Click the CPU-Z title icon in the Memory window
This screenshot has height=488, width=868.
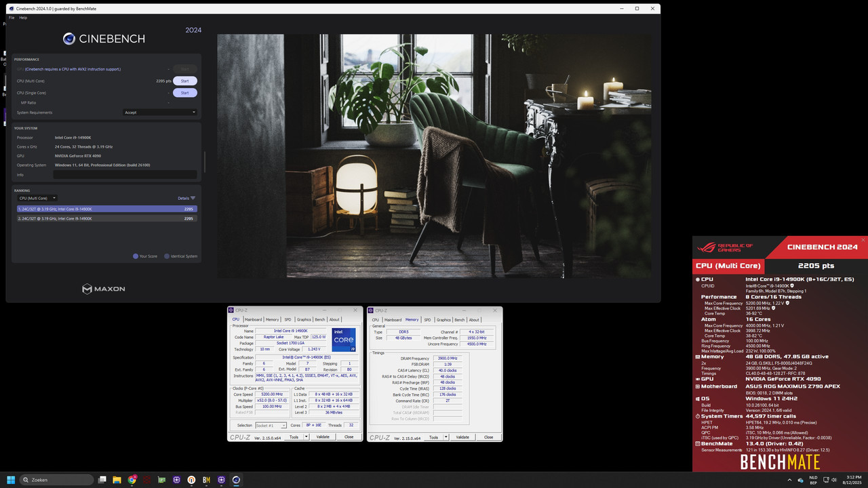click(372, 310)
